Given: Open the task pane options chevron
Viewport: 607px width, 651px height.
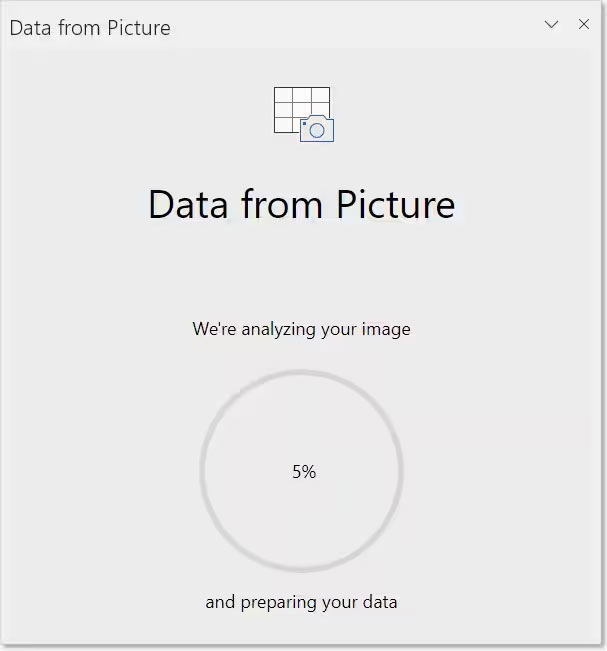Looking at the screenshot, I should pos(551,25).
